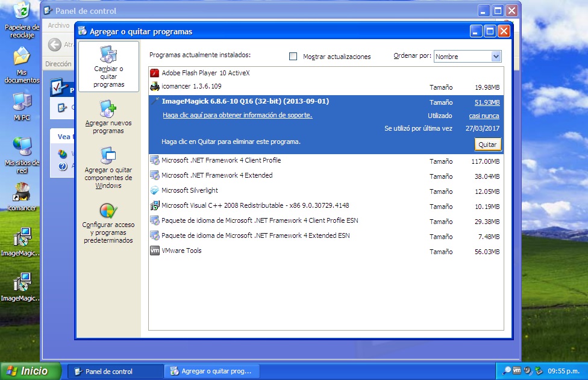The image size is (588, 380).
Task: Open the ImageMagick support information link
Action: click(x=237, y=115)
